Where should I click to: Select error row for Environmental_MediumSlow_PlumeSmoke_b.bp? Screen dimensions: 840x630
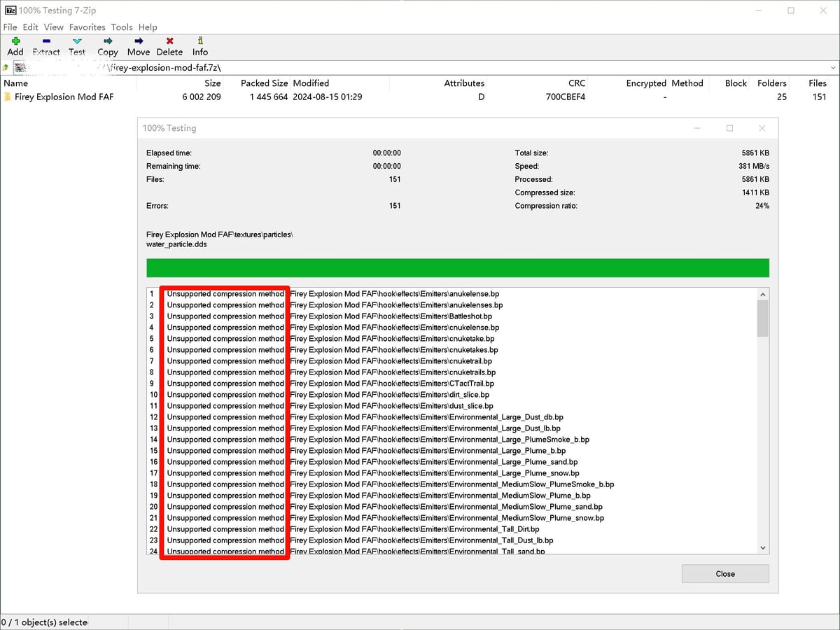tap(451, 484)
